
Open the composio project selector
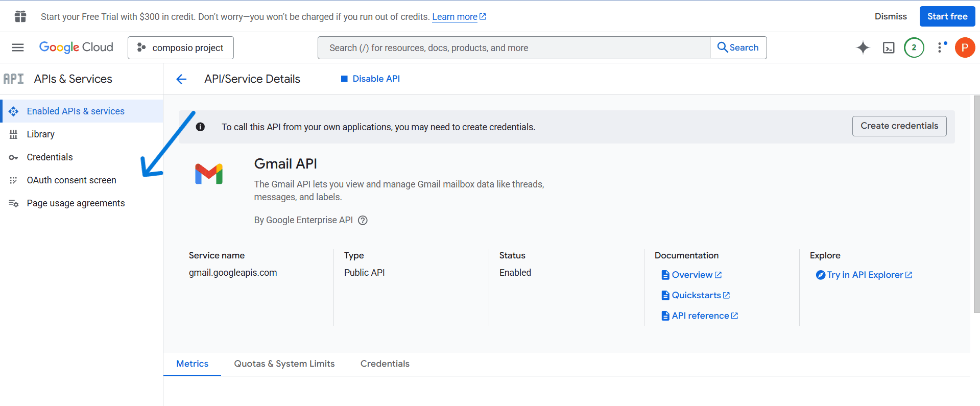[x=181, y=47]
